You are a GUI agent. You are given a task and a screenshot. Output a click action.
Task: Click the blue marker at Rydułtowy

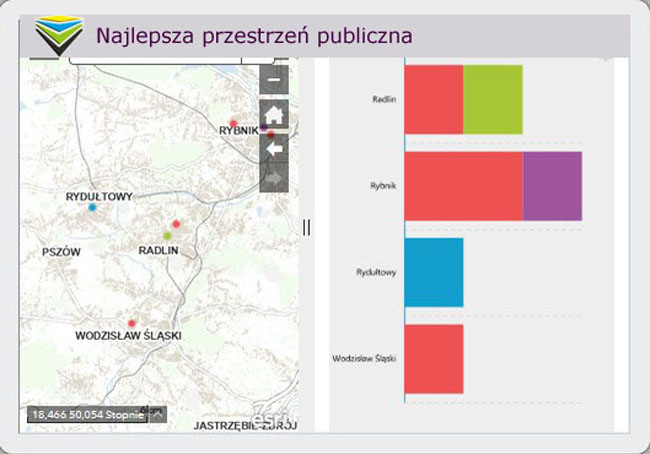pyautogui.click(x=92, y=209)
